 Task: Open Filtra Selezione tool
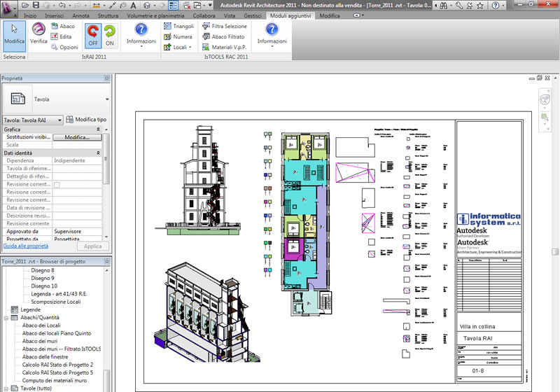coord(224,26)
